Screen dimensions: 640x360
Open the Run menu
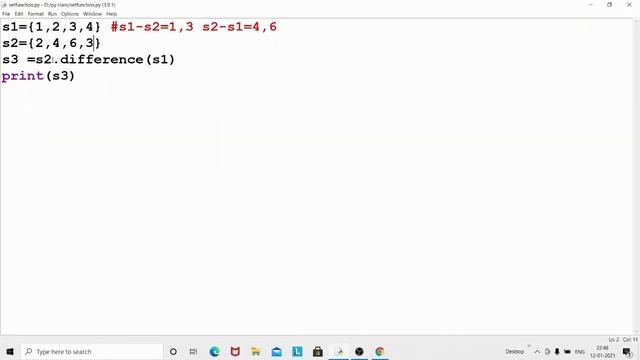(52, 14)
